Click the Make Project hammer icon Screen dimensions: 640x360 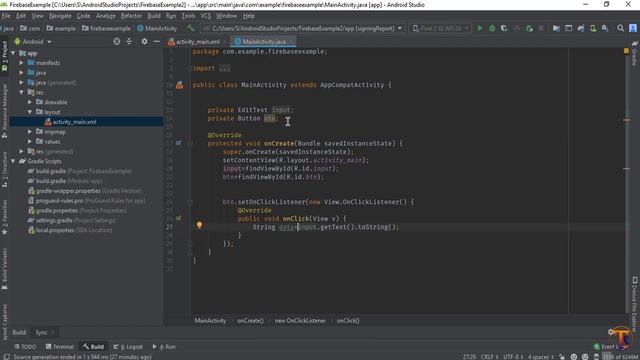191,28
